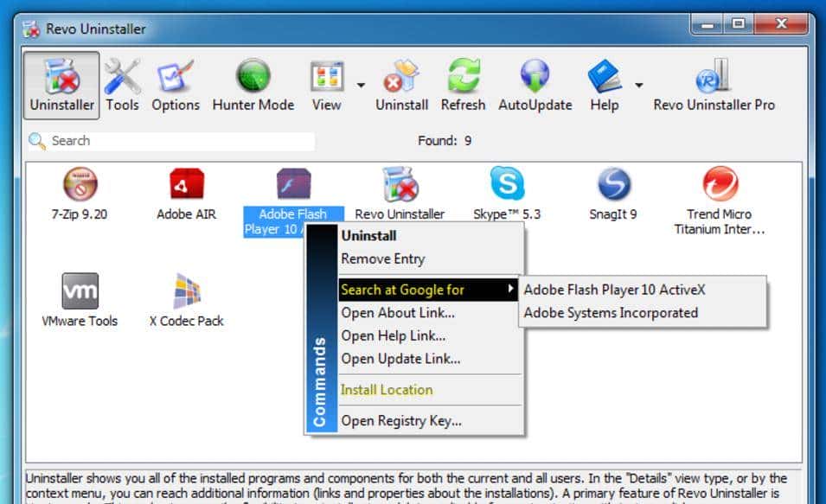Select the X Codec Pack icon
This screenshot has height=504, width=826.
click(187, 290)
